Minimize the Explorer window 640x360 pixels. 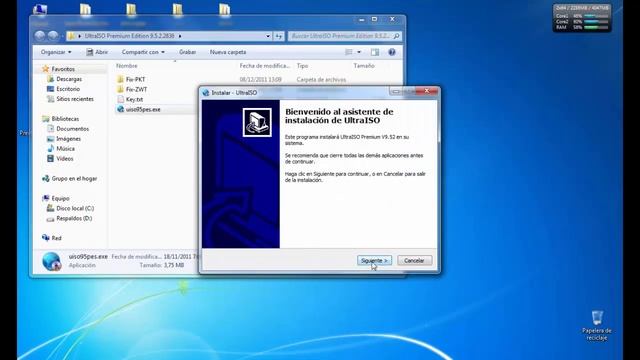point(362,19)
